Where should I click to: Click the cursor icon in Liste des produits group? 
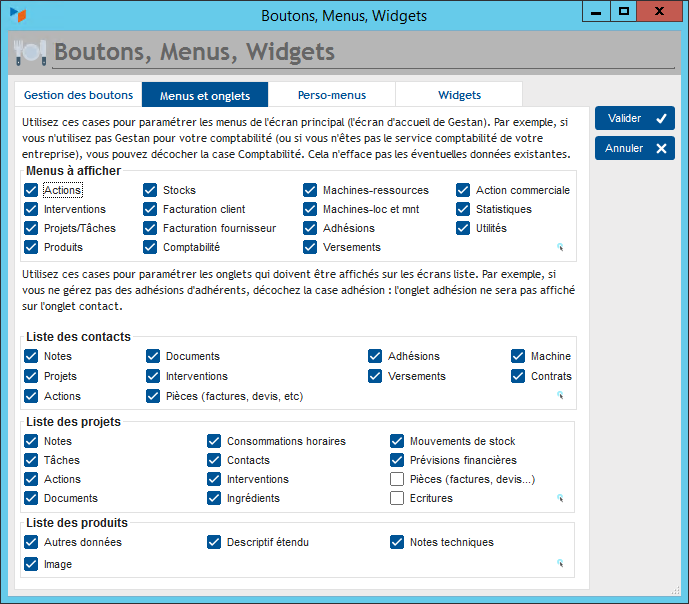[x=561, y=563]
